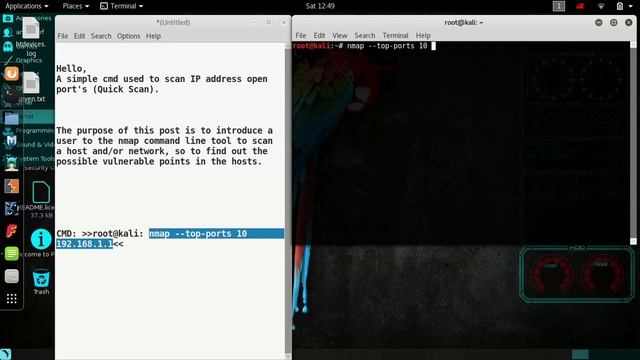The image size is (640, 360).
Task: Open Help menu in the terminal window
Action: [423, 36]
